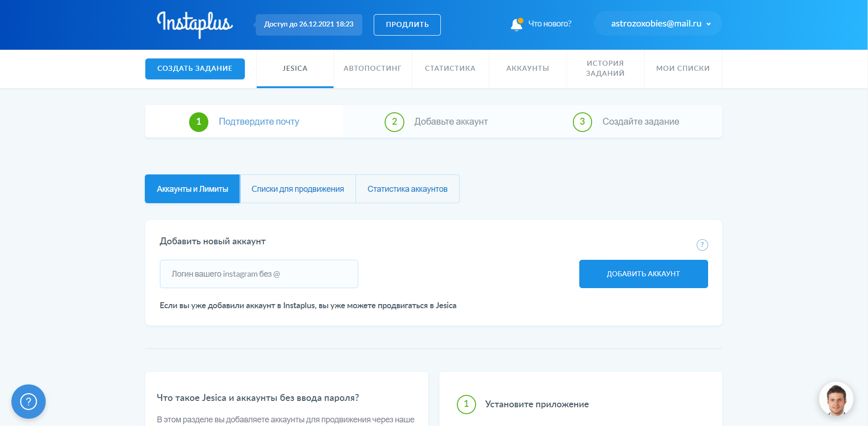Viewport: 868px width, 426px height.
Task: Click the ПРОДЛИТЬ button
Action: tap(407, 25)
